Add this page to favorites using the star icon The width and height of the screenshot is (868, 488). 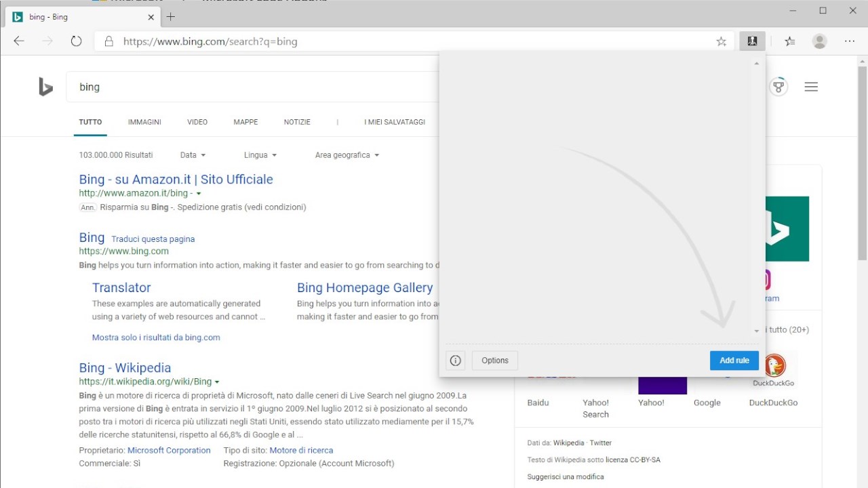click(721, 41)
